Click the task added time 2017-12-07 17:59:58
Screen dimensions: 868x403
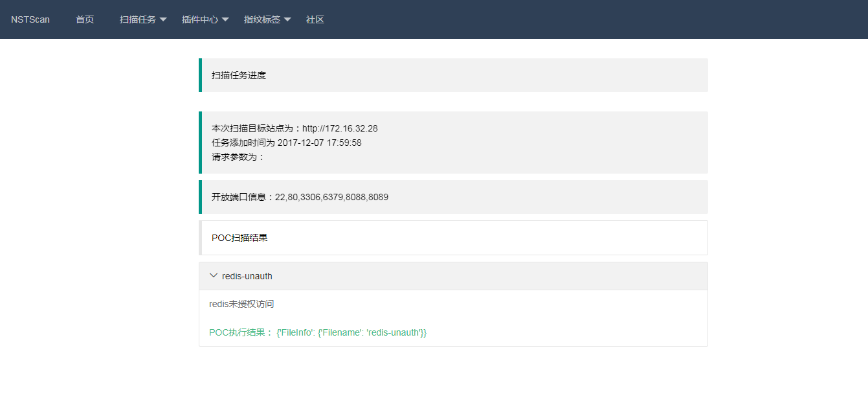pos(319,143)
